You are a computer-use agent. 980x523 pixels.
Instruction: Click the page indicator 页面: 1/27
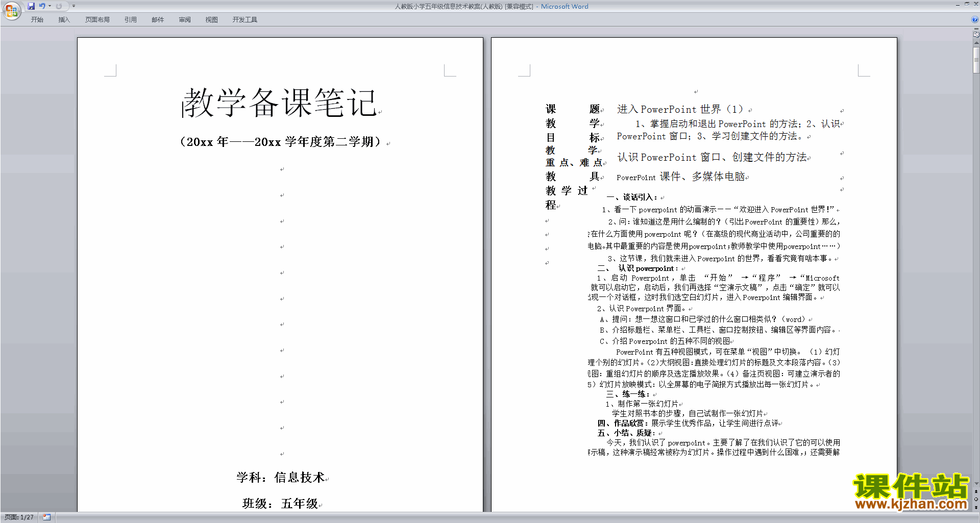point(19,517)
